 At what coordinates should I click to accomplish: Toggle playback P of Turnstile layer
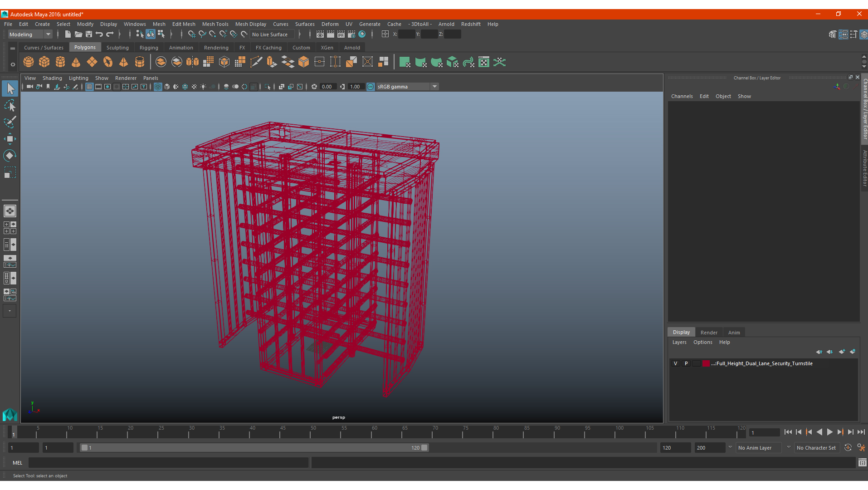pos(686,363)
